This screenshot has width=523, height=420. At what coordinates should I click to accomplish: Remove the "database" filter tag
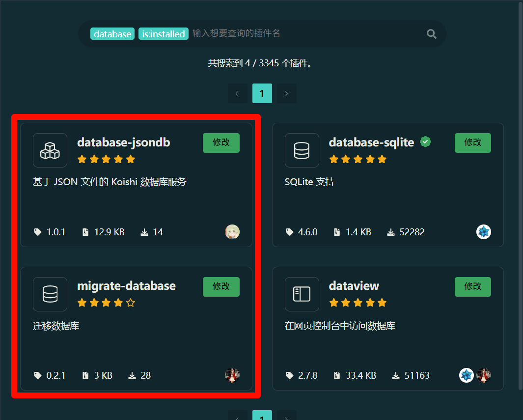point(112,34)
